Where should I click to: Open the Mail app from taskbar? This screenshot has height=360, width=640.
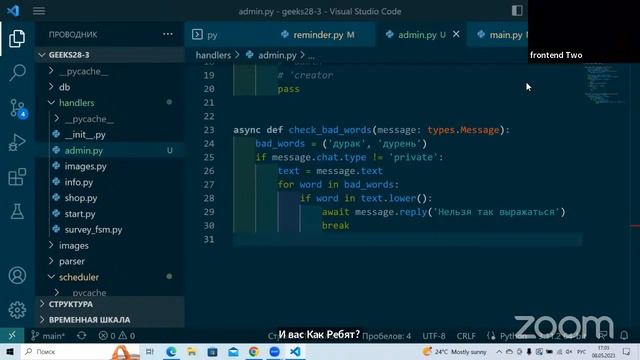(233, 351)
